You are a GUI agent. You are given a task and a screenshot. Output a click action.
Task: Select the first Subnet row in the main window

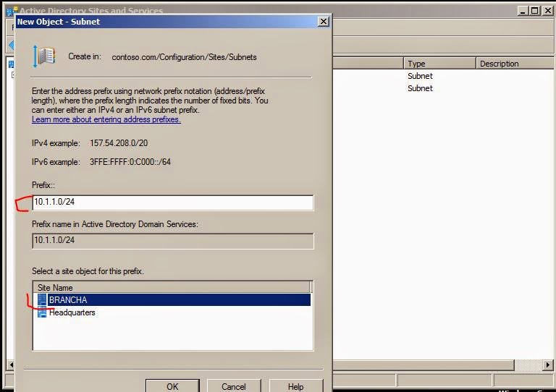click(x=420, y=76)
